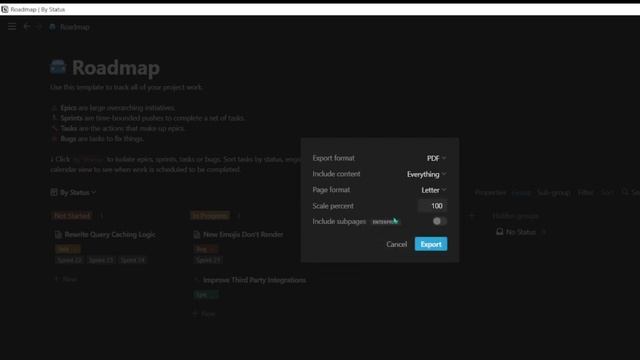Click the search magnifier icon in the view toolbar
Screen dimensions: 640x360
point(625,192)
